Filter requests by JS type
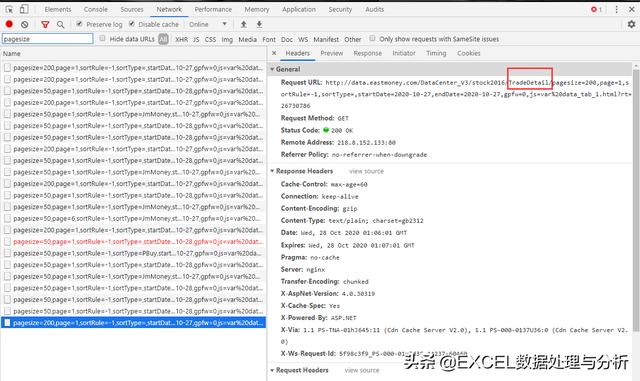This screenshot has height=381, width=640. coord(196,39)
